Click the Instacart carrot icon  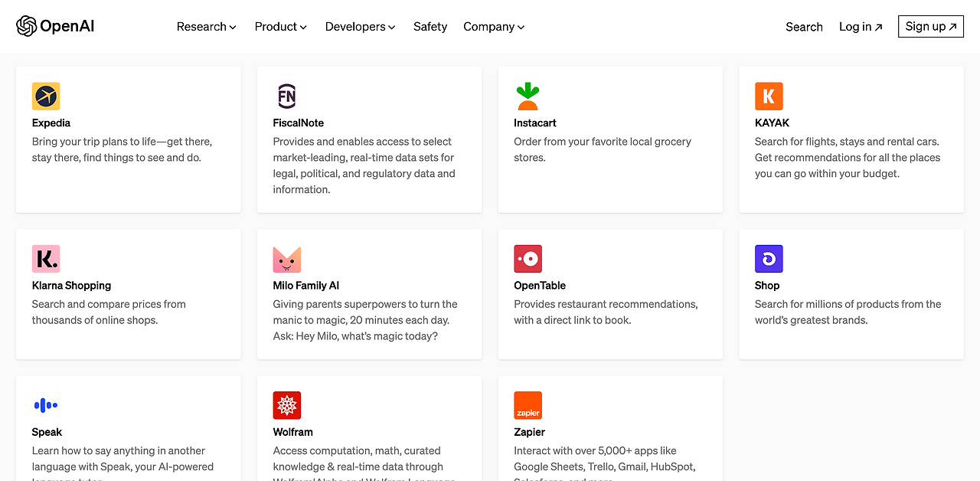pos(528,96)
